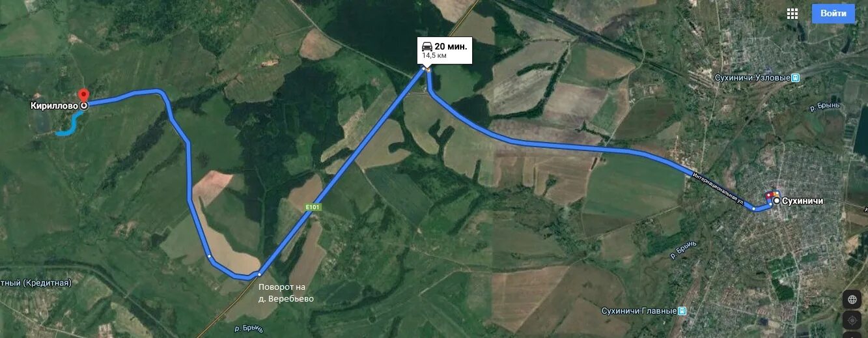Open the Сухиничи-Главные train station icon
868x338 pixels.
pyautogui.click(x=682, y=311)
